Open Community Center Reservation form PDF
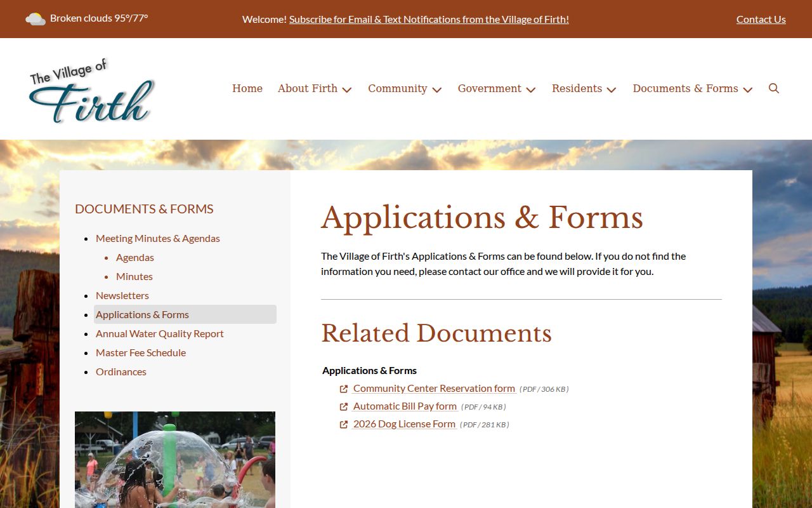Viewport: 812px width, 508px height. click(434, 388)
